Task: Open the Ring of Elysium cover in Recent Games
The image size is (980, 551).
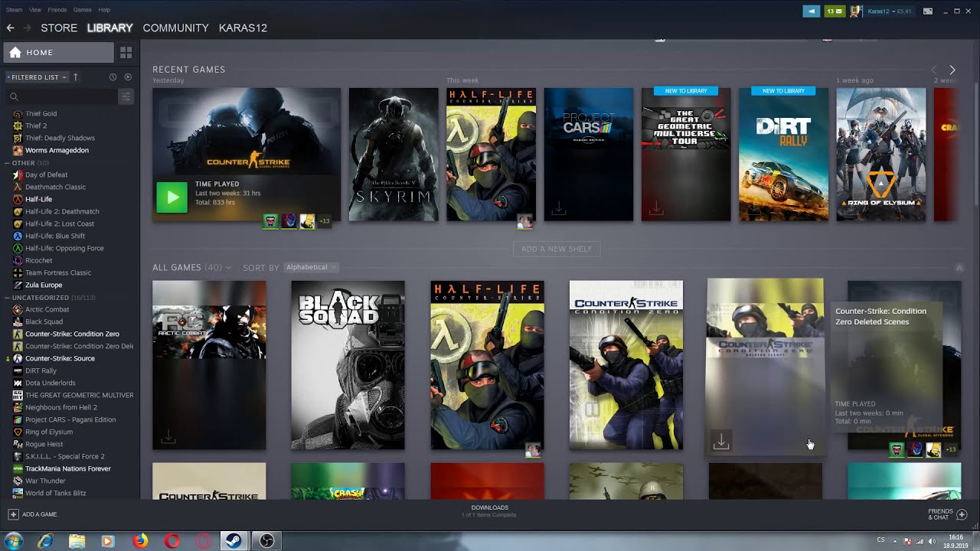Action: pos(880,155)
